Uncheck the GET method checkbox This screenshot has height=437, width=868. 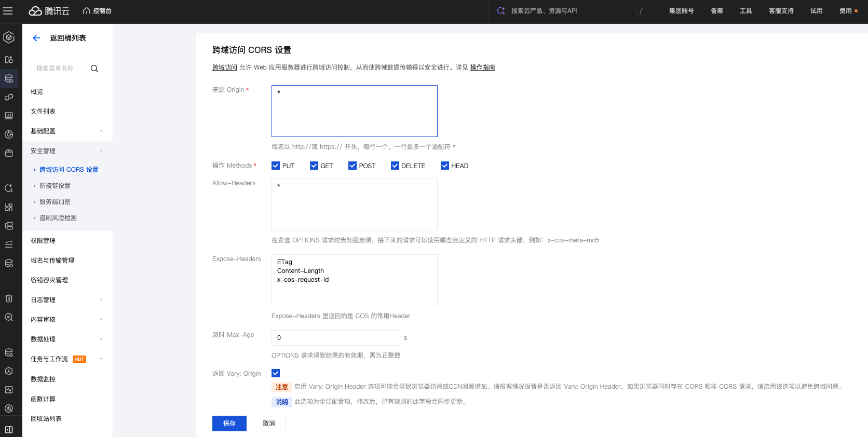pyautogui.click(x=314, y=166)
